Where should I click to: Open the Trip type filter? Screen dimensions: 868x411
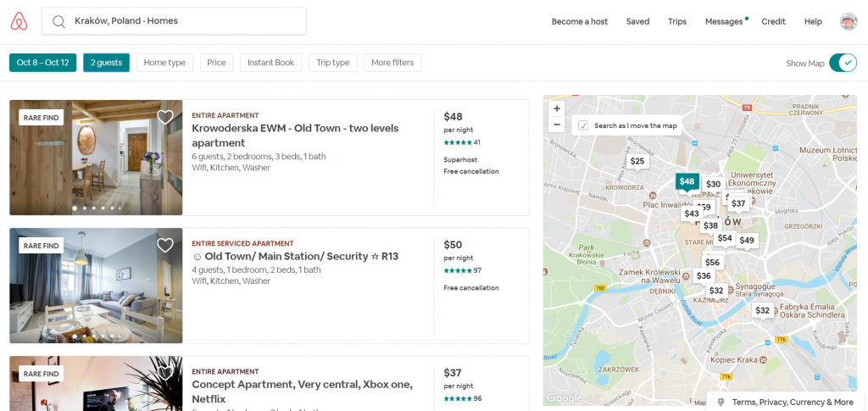[x=332, y=63]
